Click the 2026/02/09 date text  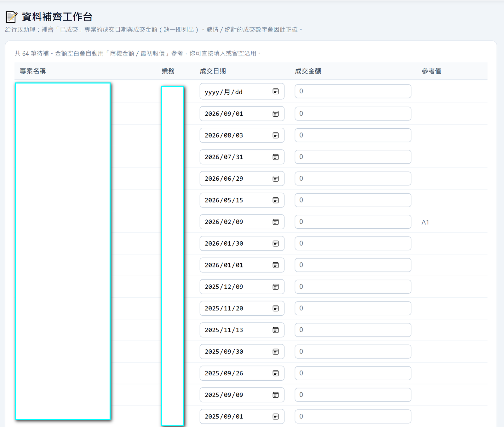pyautogui.click(x=224, y=222)
